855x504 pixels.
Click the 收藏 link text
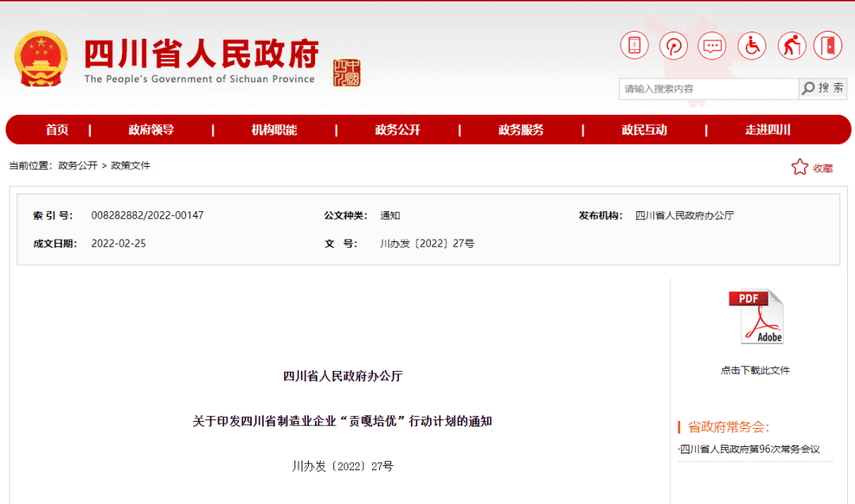click(x=823, y=169)
